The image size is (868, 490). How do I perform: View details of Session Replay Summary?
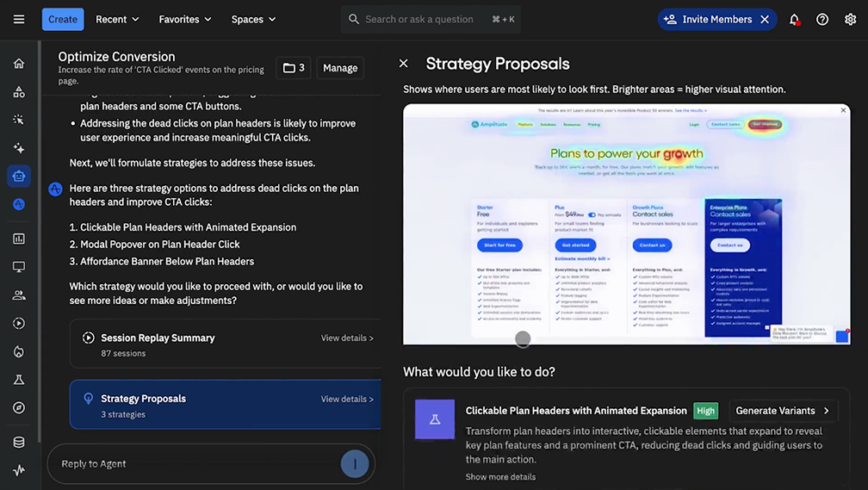347,338
